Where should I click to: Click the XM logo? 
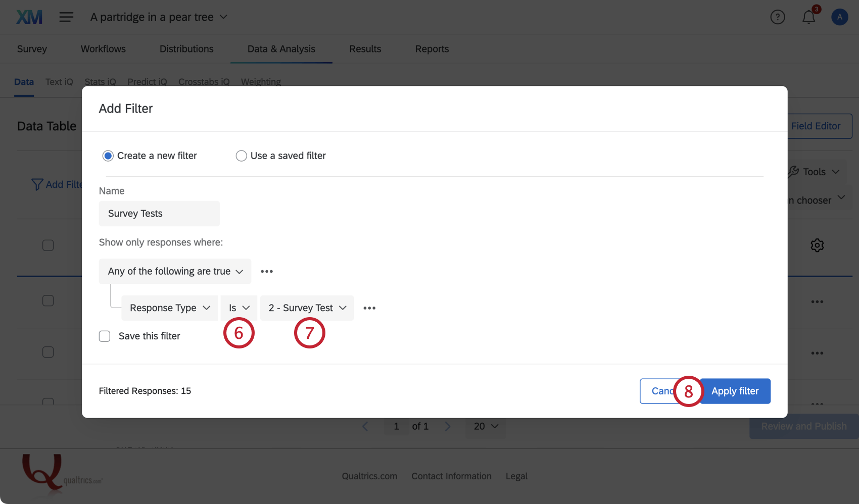29,17
